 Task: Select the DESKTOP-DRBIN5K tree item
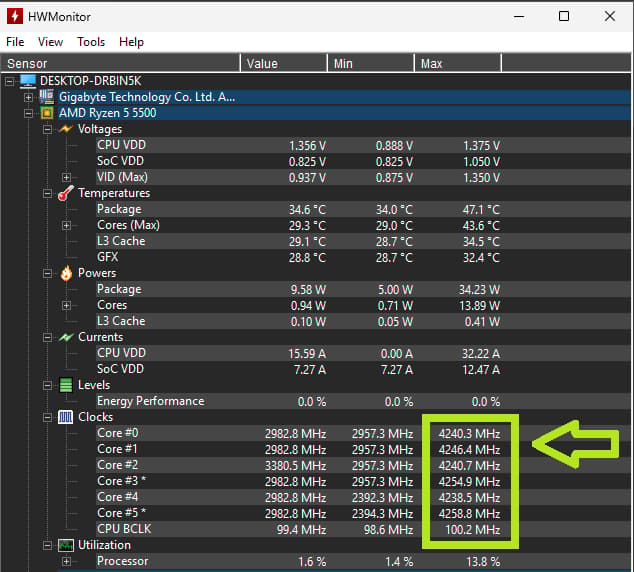click(x=91, y=81)
